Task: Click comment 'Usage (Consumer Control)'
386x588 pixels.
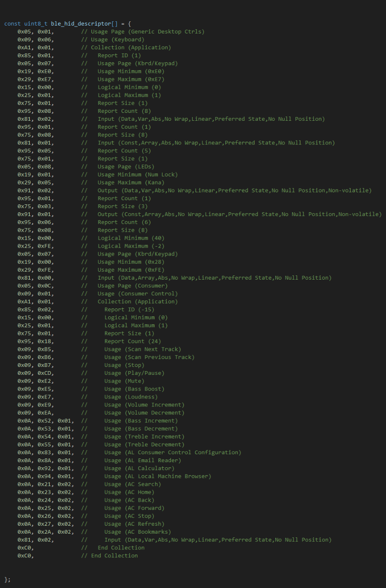Action: pyautogui.click(x=137, y=294)
